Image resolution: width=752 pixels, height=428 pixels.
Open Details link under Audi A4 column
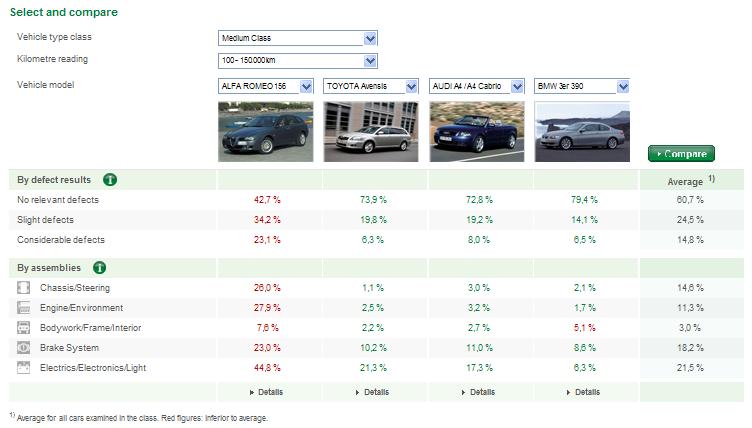pos(478,392)
